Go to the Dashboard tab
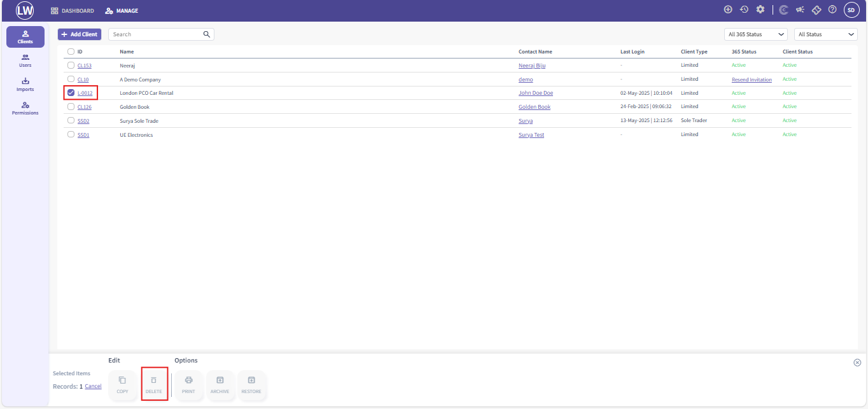Viewport: 868px width, 409px height. coord(73,11)
